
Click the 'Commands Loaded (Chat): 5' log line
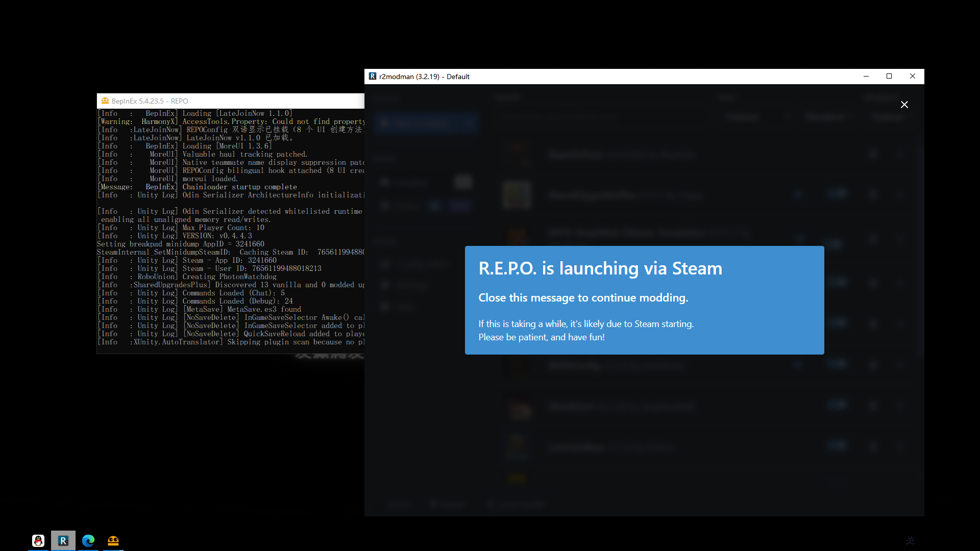tap(191, 293)
